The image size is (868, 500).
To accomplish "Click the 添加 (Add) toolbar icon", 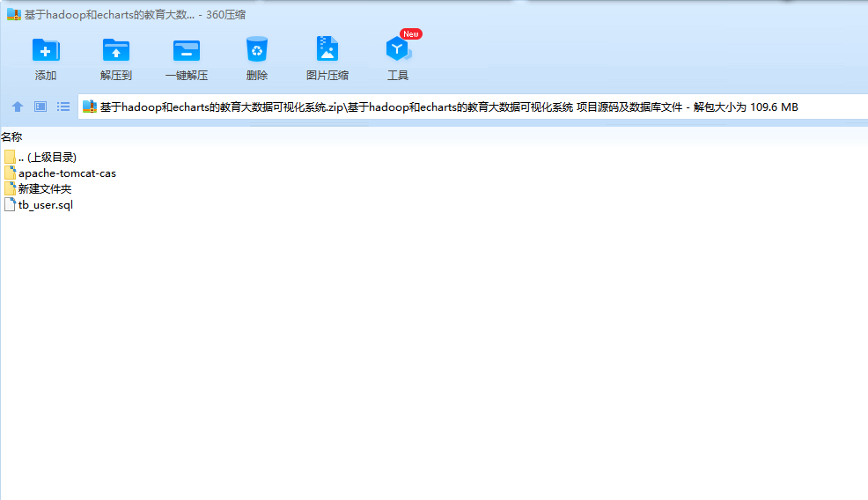I will (46, 50).
